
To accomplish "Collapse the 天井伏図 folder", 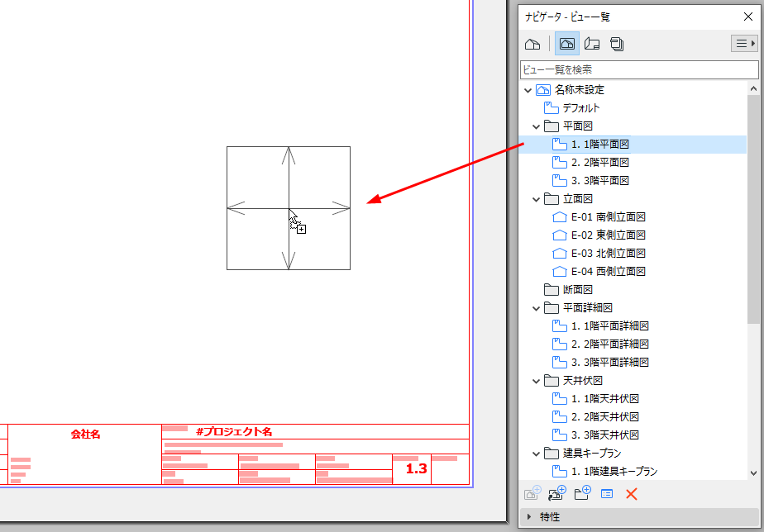I will tap(536, 380).
